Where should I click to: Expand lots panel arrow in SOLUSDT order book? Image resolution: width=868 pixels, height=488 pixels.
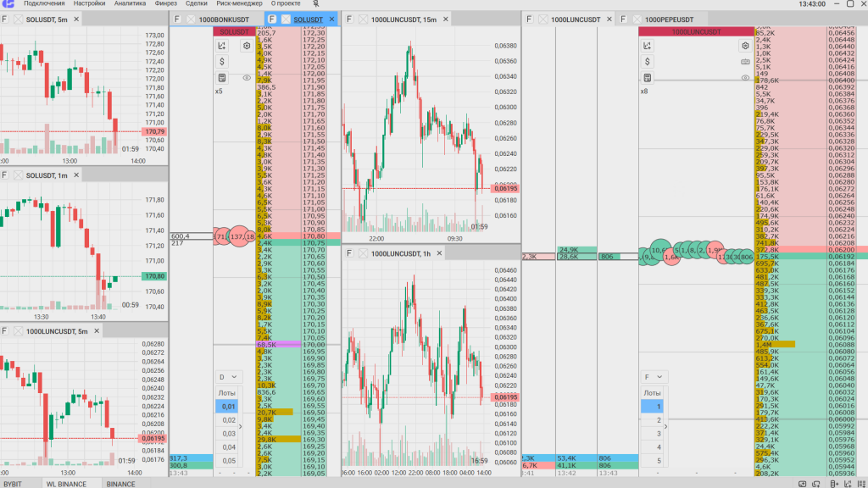coord(240,427)
